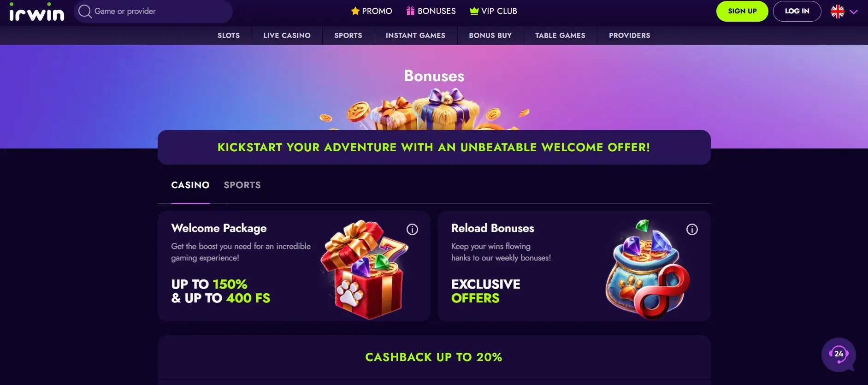The height and width of the screenshot is (385, 868).
Task: Click the UK flag language icon
Action: [x=837, y=12]
